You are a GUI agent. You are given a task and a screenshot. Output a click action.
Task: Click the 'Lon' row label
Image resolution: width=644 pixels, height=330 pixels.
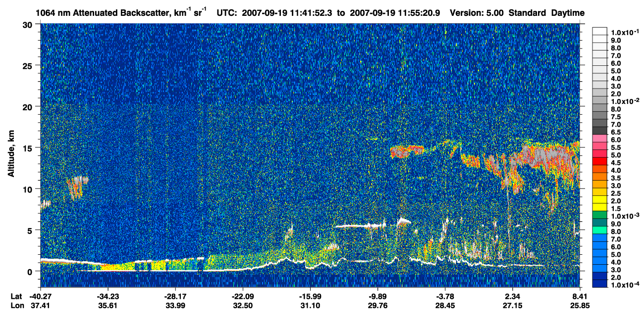[x=16, y=305]
